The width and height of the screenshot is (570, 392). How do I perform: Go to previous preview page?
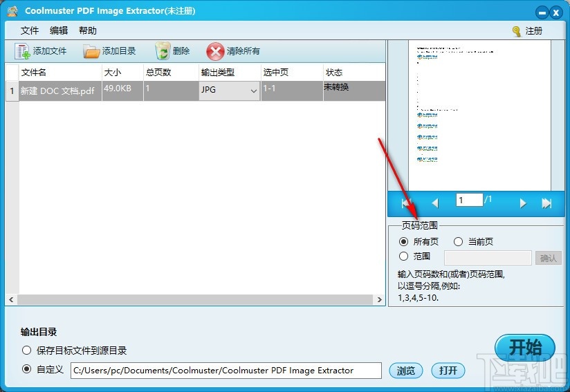(435, 203)
